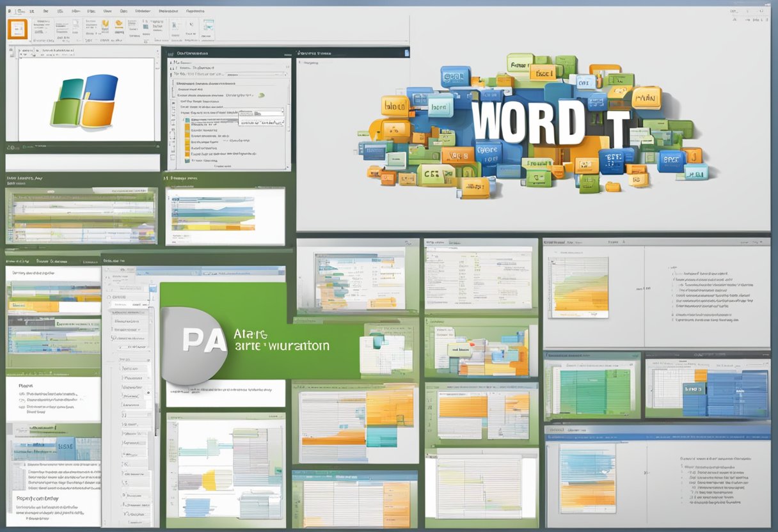The image size is (778, 532).
Task: Click the four-color Windows logo
Action: [86, 100]
